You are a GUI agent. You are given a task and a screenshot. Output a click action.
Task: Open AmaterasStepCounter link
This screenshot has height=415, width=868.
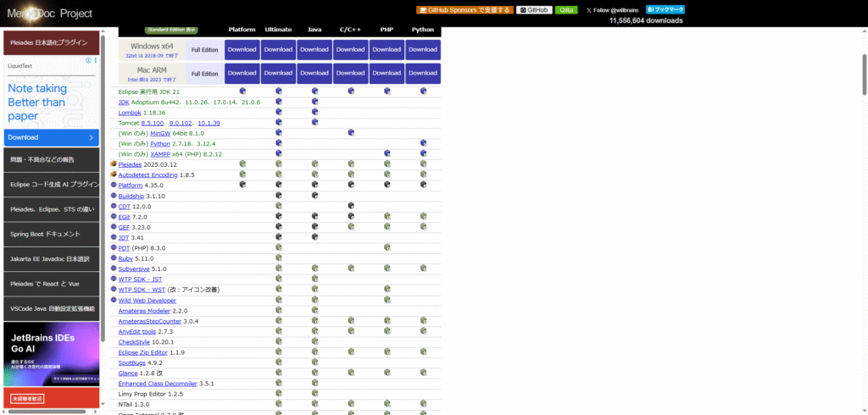(150, 321)
